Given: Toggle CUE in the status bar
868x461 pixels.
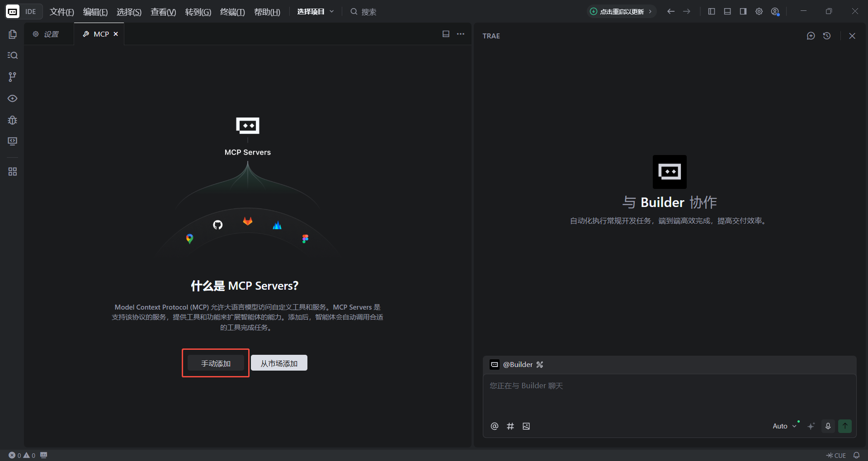Looking at the screenshot, I should 836,456.
